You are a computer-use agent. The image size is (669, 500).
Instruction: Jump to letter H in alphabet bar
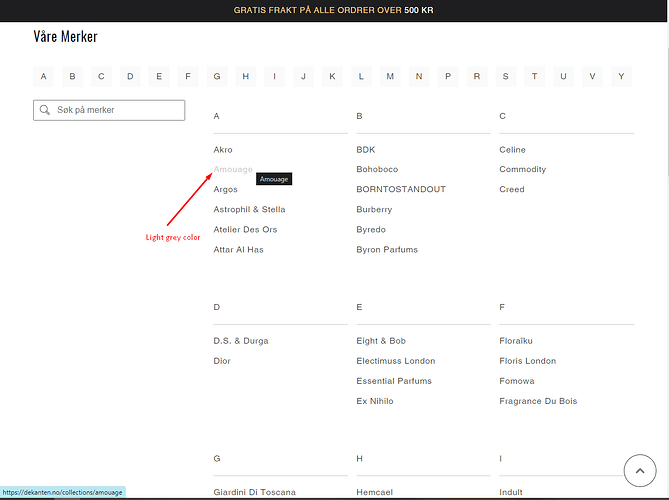tap(246, 76)
